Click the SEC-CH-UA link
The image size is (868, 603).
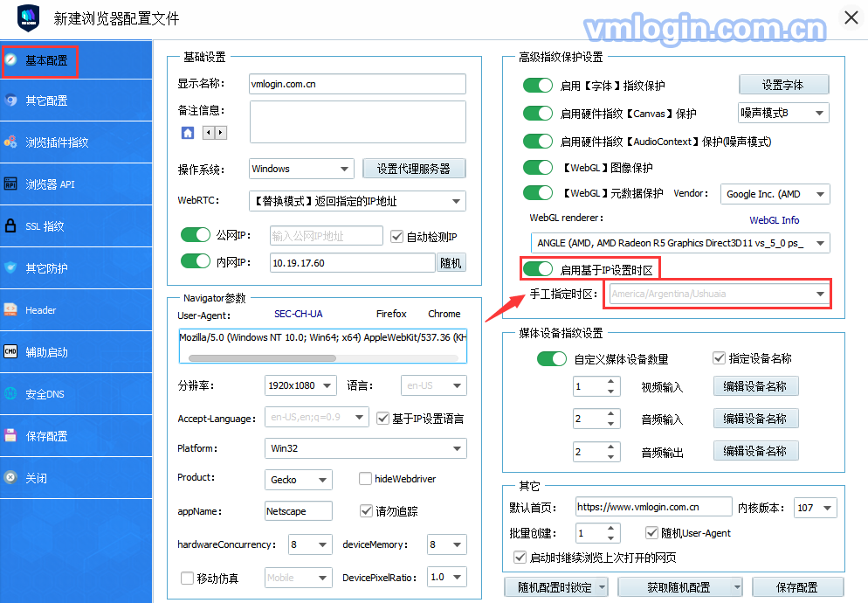tap(299, 314)
